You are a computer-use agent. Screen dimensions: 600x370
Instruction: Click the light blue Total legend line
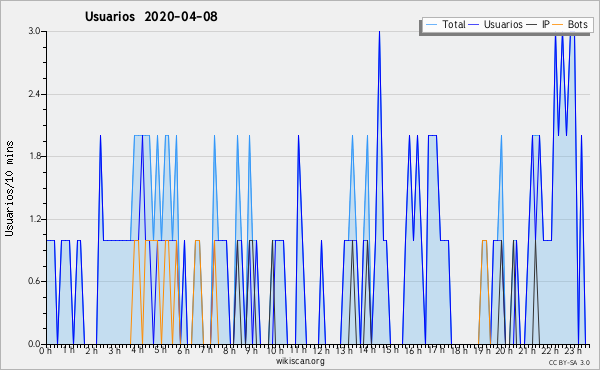[x=431, y=25]
